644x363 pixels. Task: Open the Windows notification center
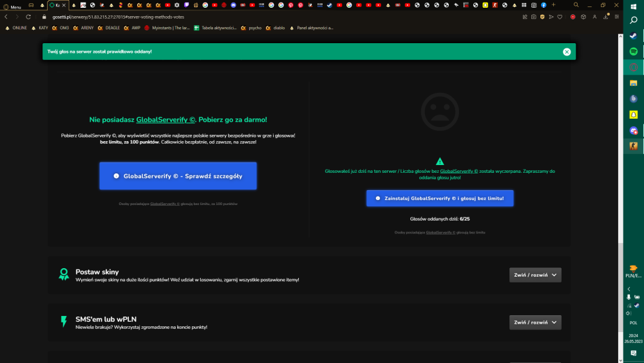pos(633,353)
